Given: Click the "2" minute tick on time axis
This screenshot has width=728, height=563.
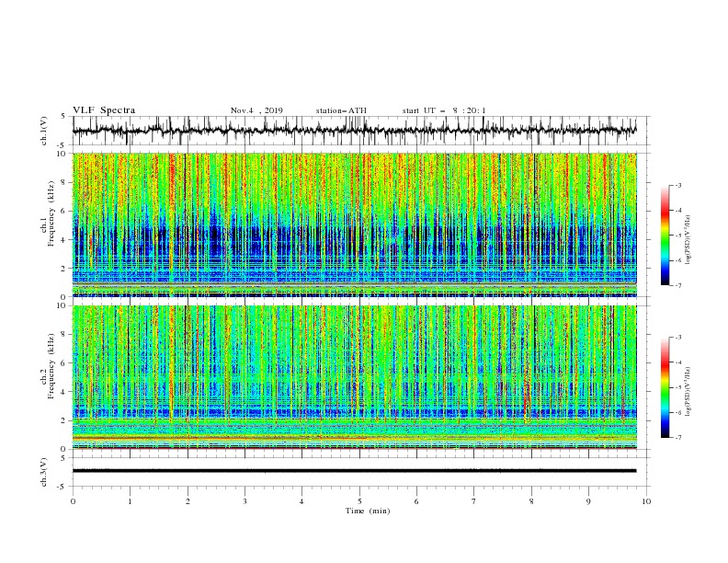Looking at the screenshot, I should coord(188,501).
